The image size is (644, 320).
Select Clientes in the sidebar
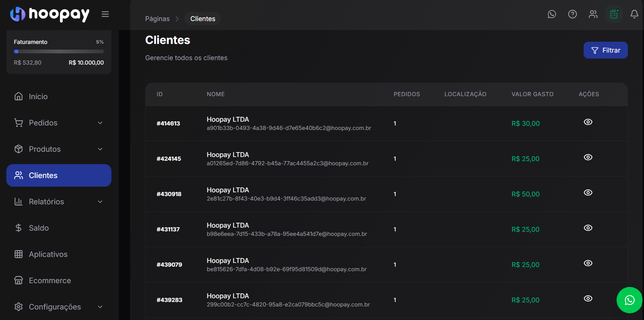[x=59, y=175]
